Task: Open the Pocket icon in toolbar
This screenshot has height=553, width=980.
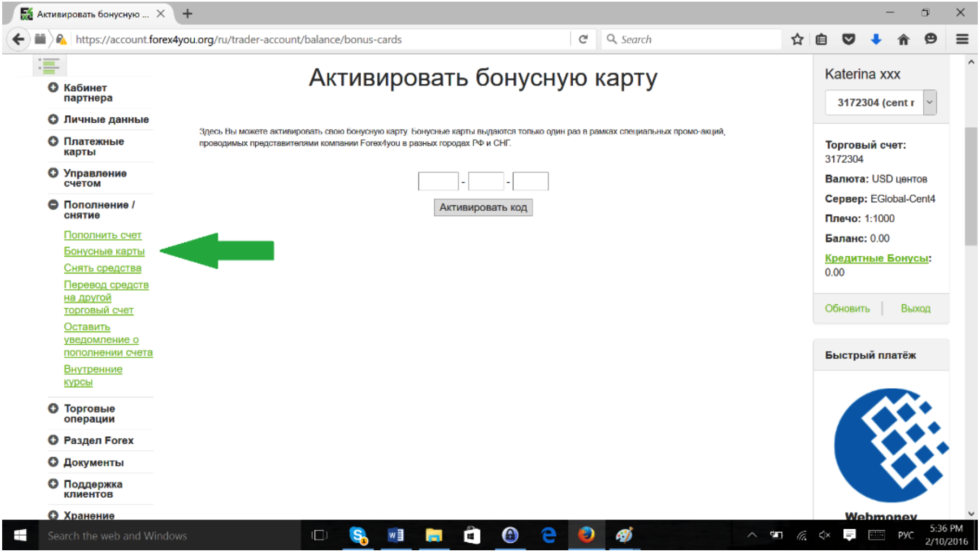Action: pos(849,39)
